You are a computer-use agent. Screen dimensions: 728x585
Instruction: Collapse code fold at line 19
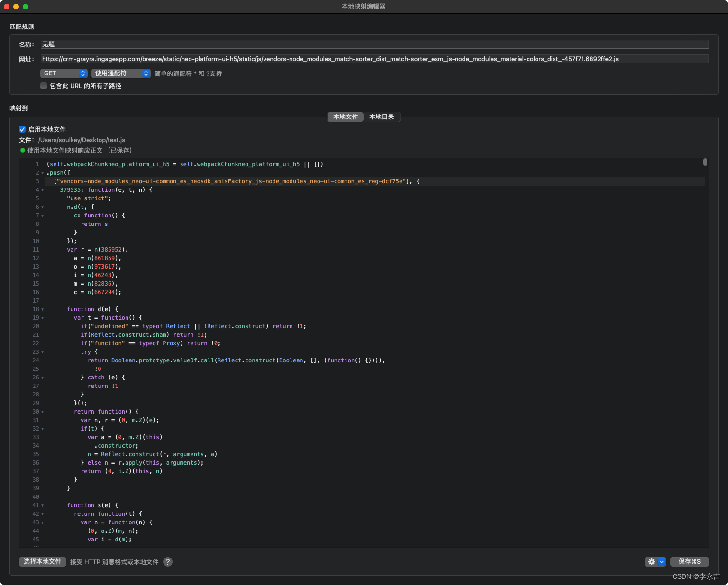coord(43,318)
